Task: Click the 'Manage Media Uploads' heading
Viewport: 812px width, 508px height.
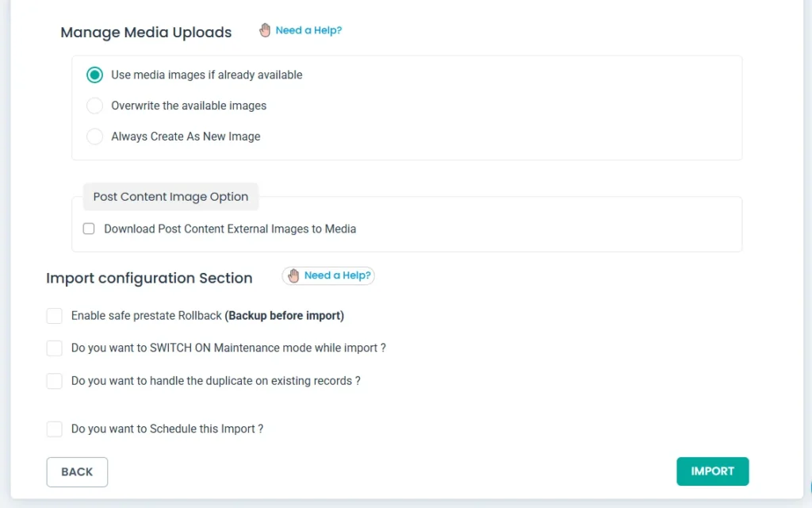Action: [x=146, y=33]
